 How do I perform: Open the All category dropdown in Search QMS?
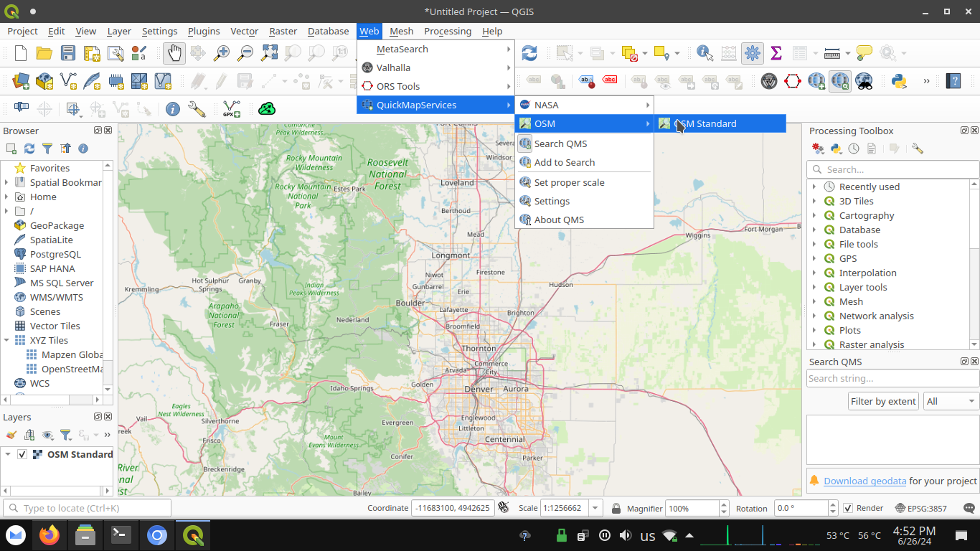tap(951, 401)
